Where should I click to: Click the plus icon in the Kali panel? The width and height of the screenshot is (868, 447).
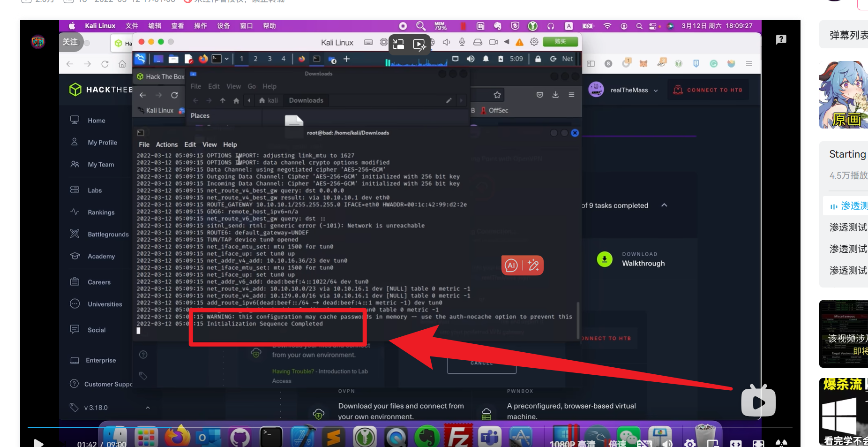347,59
